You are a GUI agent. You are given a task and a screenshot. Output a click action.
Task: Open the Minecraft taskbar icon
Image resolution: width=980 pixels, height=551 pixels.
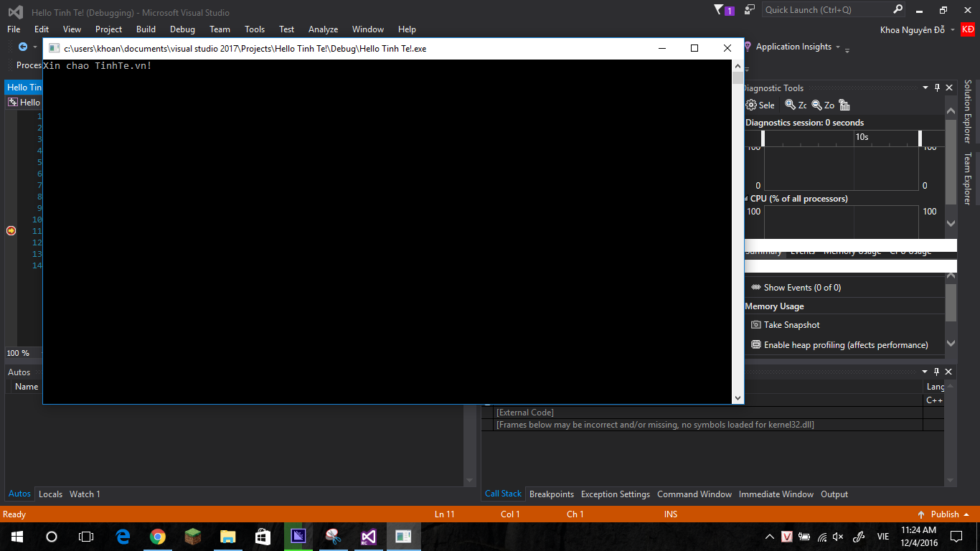point(193,536)
